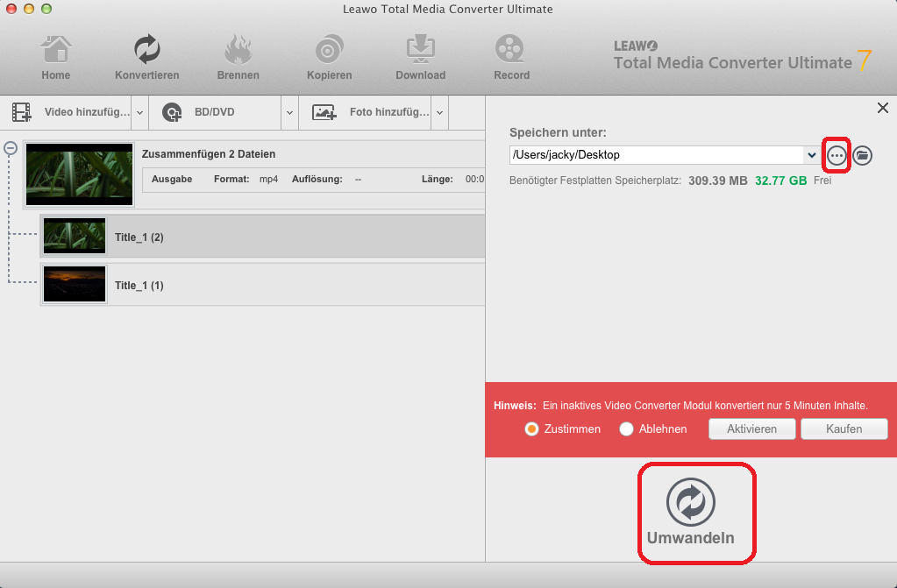897x588 pixels.
Task: Expand the Video hinzufügen dropdown arrow
Action: point(139,112)
